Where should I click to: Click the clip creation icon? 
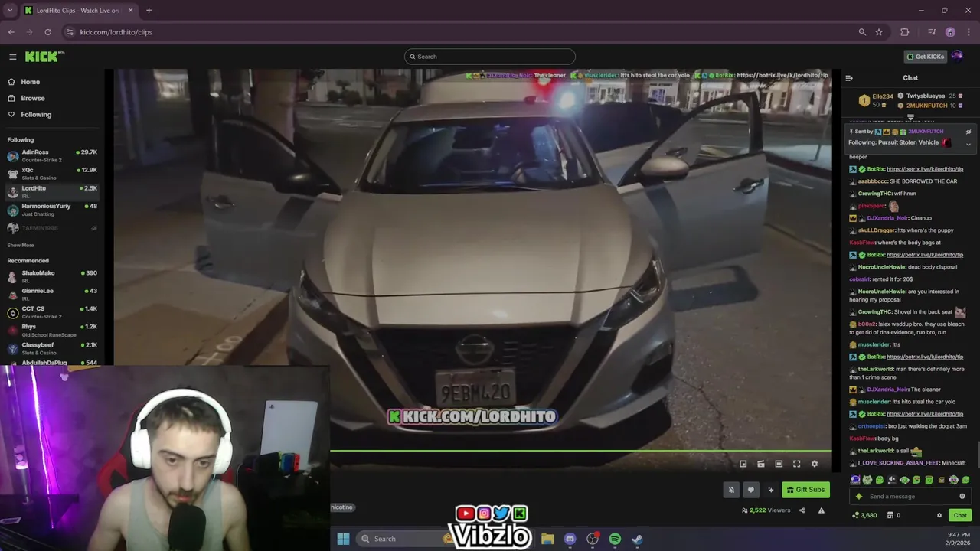pyautogui.click(x=760, y=464)
